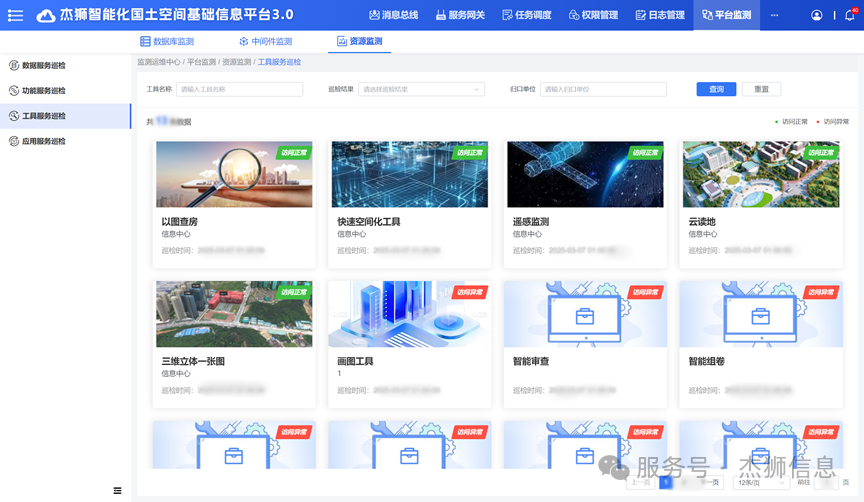
Task: Focus the 归口单位 input field
Action: click(603, 89)
